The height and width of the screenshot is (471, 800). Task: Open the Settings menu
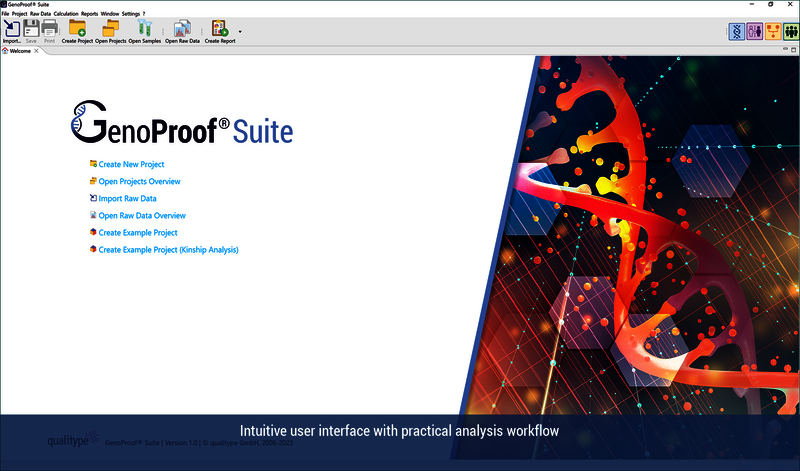(131, 14)
